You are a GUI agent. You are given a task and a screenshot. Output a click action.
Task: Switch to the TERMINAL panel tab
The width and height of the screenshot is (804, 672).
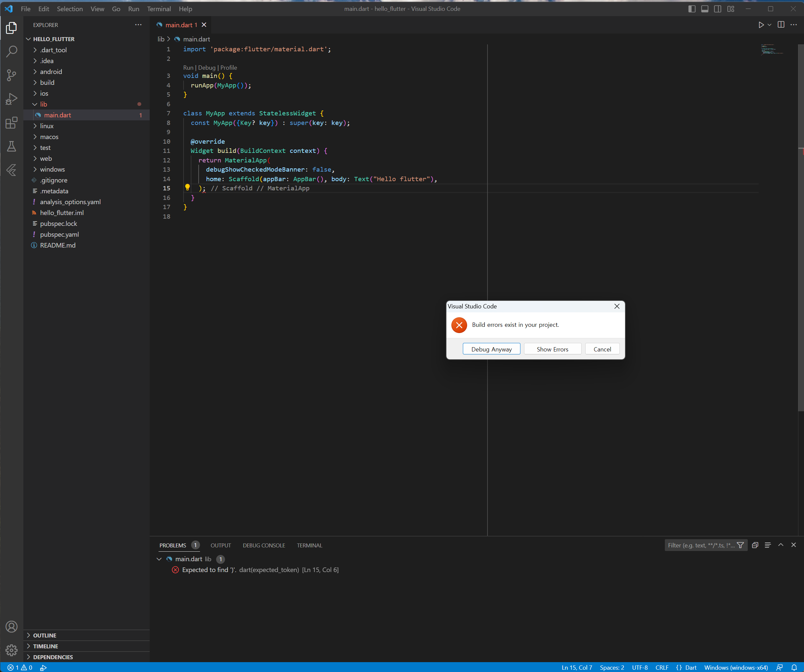click(x=309, y=545)
